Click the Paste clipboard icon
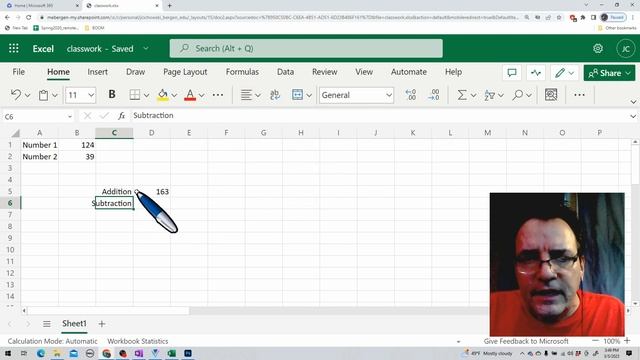 click(43, 95)
